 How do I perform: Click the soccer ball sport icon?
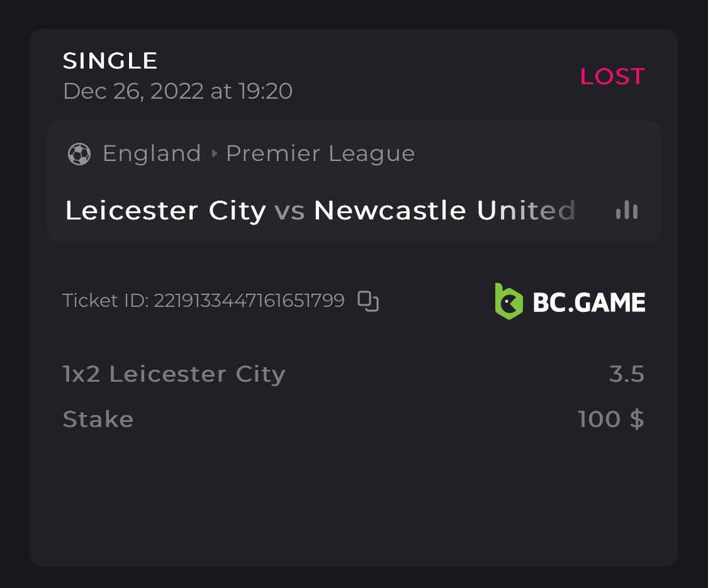click(79, 153)
